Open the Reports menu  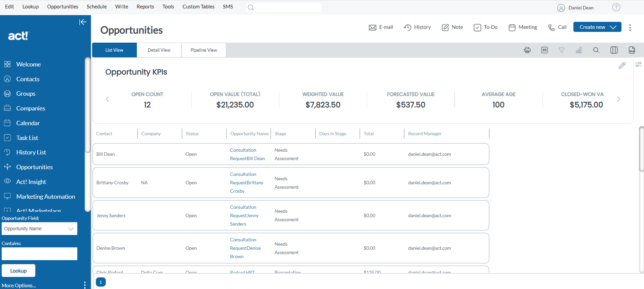(x=145, y=7)
